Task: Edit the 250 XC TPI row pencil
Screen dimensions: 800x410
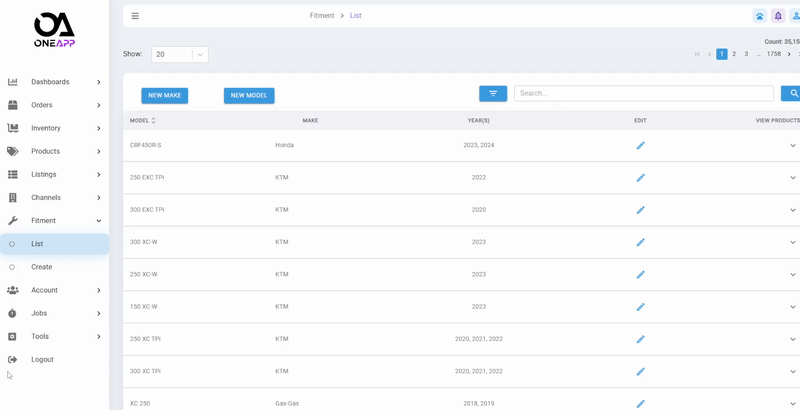Action: [x=640, y=339]
